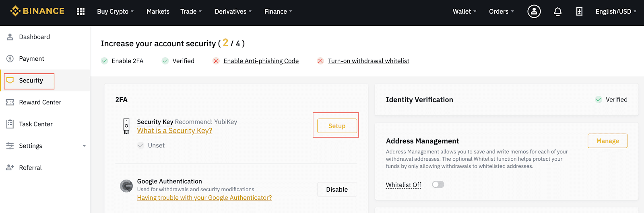Toggle the Whitelist Off switch

point(438,184)
